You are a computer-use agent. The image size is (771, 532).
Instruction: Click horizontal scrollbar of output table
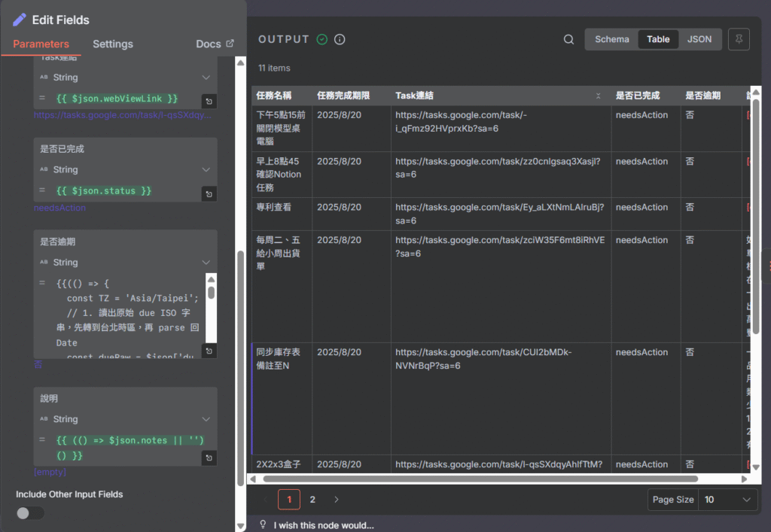[480, 479]
